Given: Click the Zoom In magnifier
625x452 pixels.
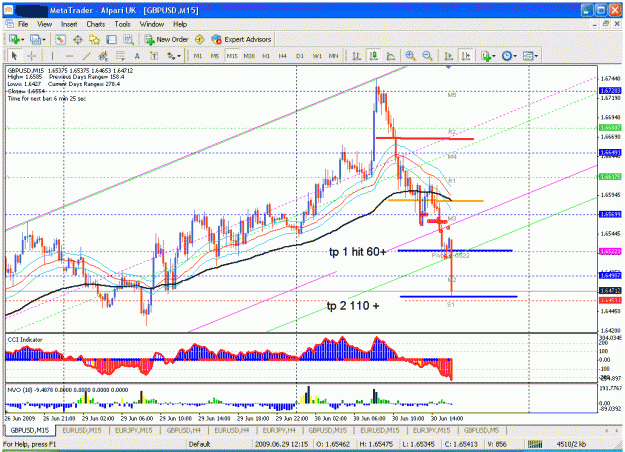Looking at the screenshot, I should coord(410,56).
